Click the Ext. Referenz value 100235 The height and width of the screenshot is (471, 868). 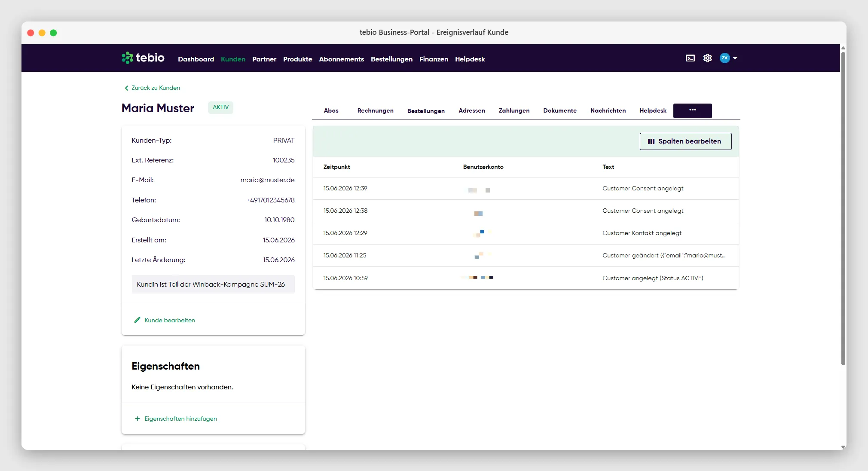click(283, 160)
